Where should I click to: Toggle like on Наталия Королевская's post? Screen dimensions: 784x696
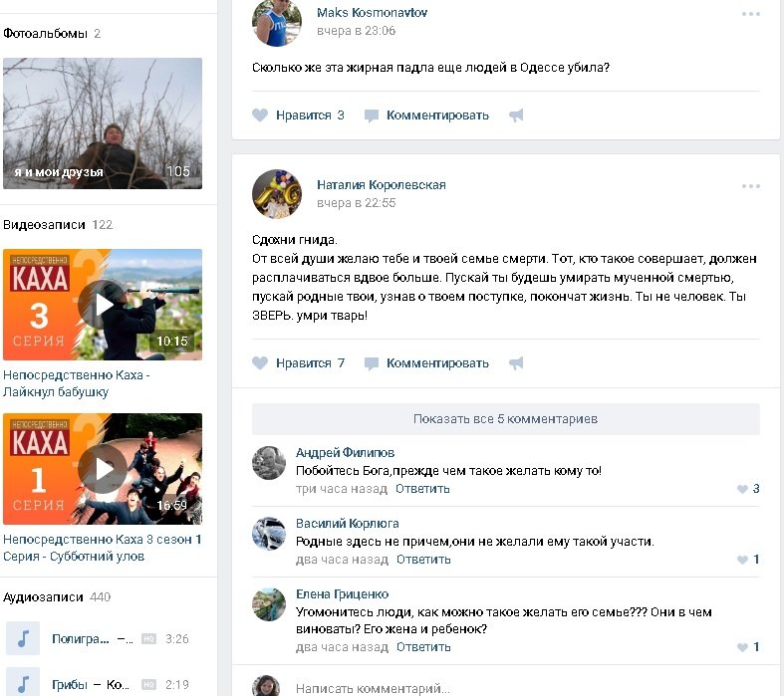[298, 362]
